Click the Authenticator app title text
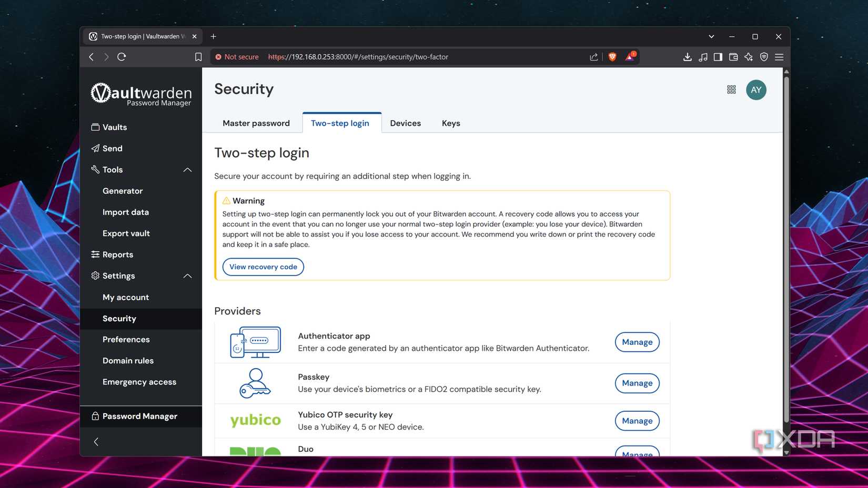The height and width of the screenshot is (488, 868). (x=334, y=335)
